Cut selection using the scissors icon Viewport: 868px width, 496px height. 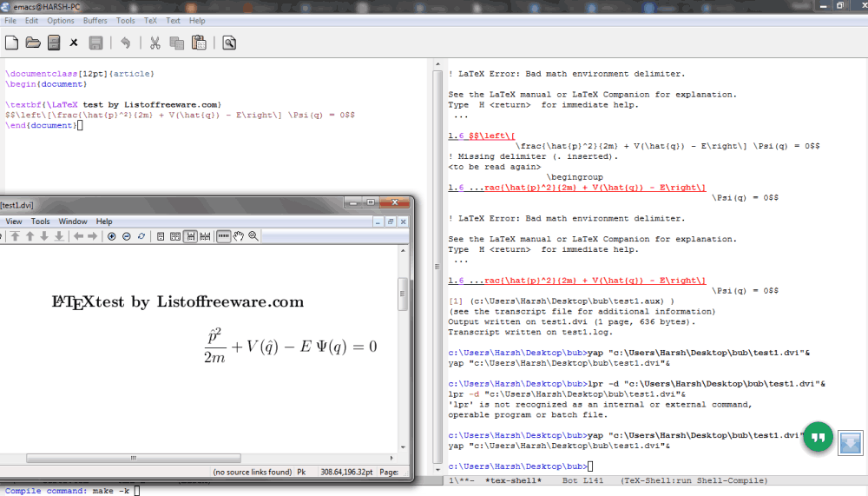tap(155, 43)
